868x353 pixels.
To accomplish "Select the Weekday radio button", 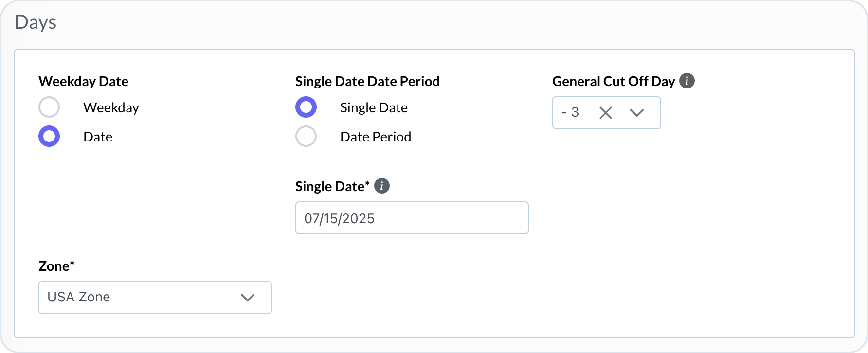I will click(49, 107).
